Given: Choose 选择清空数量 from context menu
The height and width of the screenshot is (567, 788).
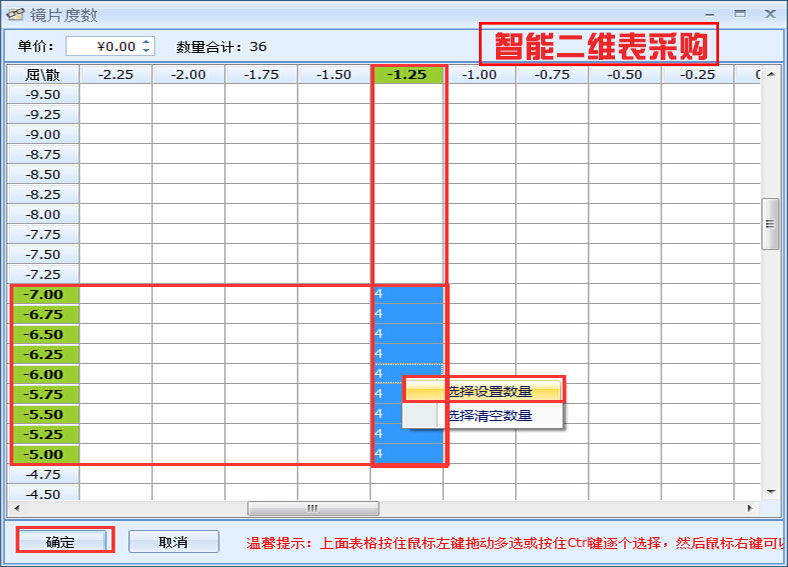Looking at the screenshot, I should 489,415.
